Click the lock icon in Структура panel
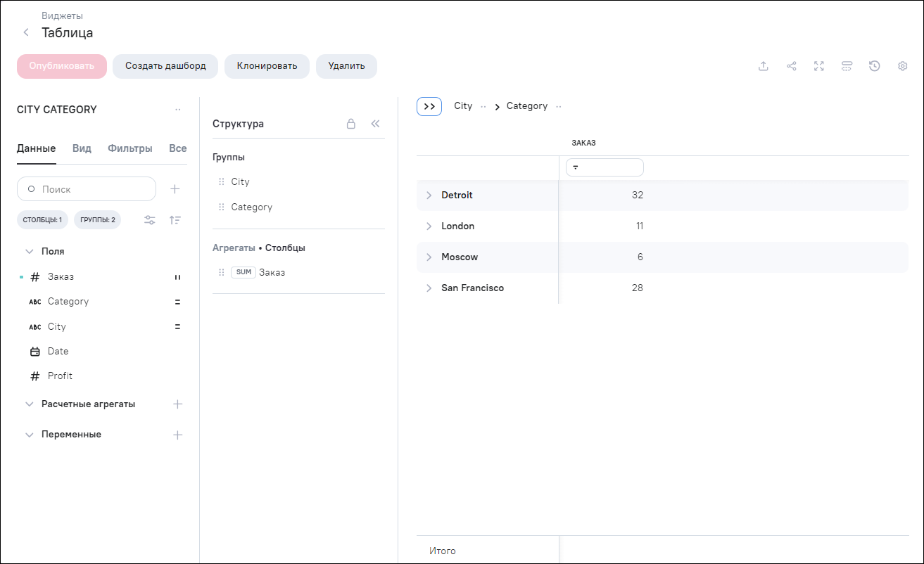 pyautogui.click(x=351, y=124)
